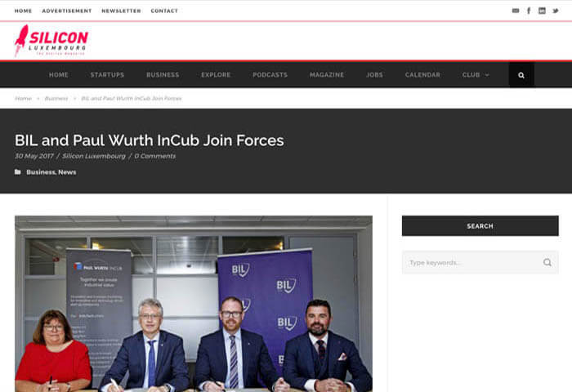Click search magnifier inside keywords field
The height and width of the screenshot is (392, 572).
(x=547, y=262)
